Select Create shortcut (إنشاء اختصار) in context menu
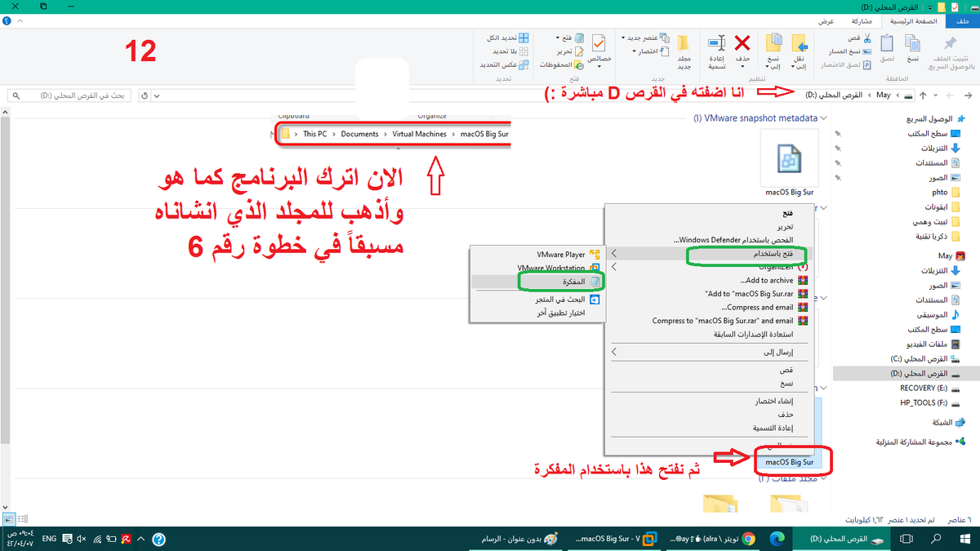 (x=707, y=401)
